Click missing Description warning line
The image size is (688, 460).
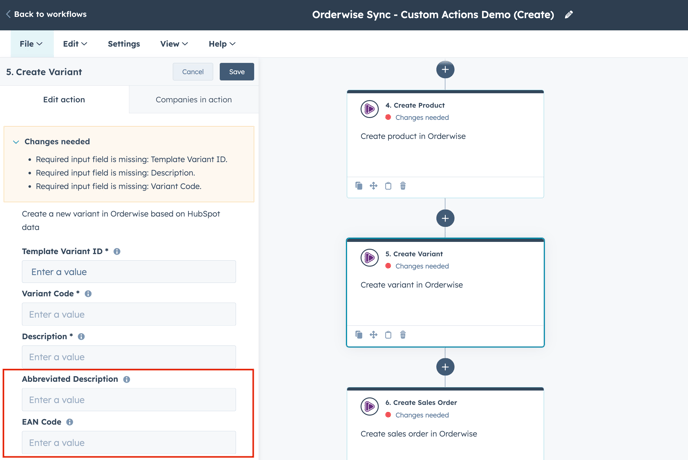[115, 173]
